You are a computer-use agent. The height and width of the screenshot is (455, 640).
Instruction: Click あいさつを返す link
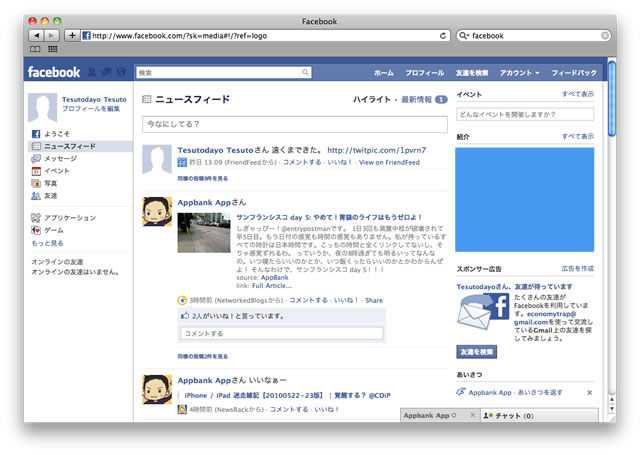click(x=540, y=393)
